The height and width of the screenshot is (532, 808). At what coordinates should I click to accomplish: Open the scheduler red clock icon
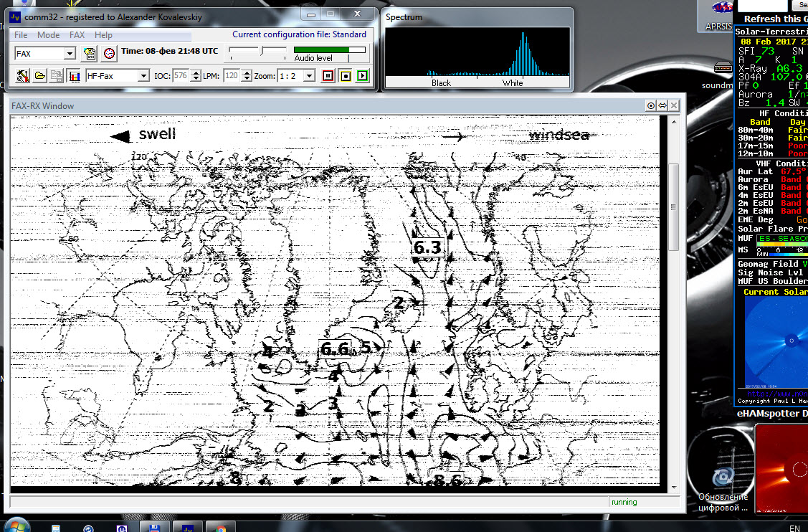[x=108, y=53]
